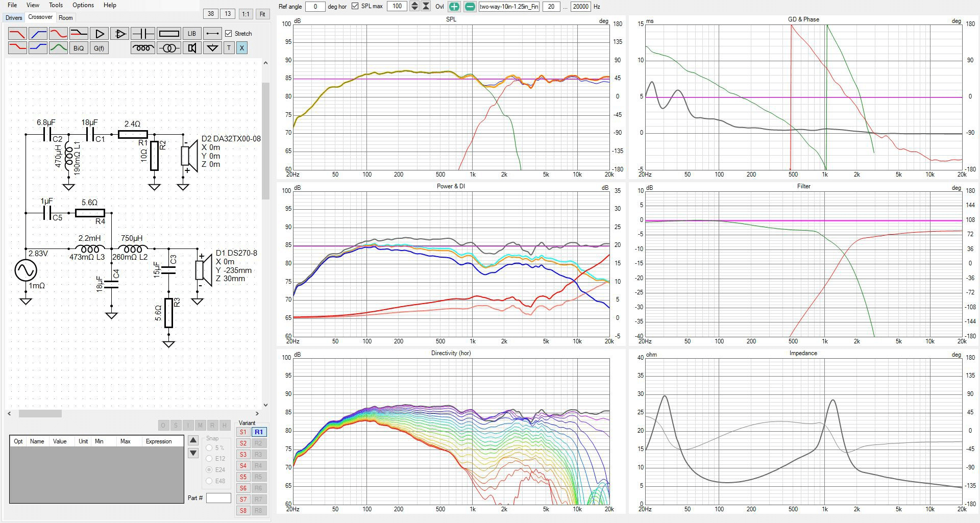Viewport: 980px width, 523px height.
Task: Switch to variant S2
Action: tap(243, 443)
